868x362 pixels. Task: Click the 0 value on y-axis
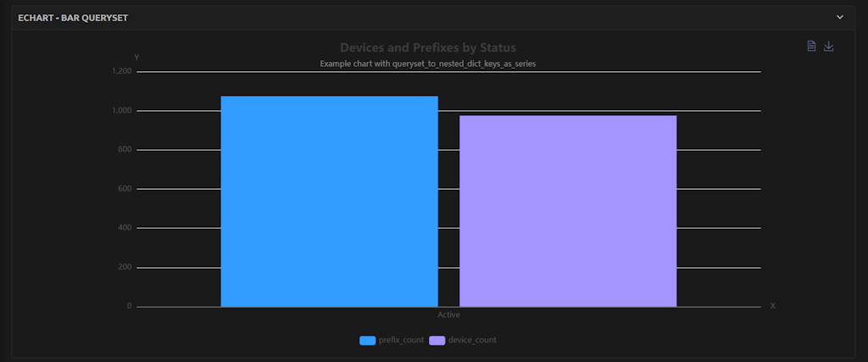pyautogui.click(x=129, y=306)
